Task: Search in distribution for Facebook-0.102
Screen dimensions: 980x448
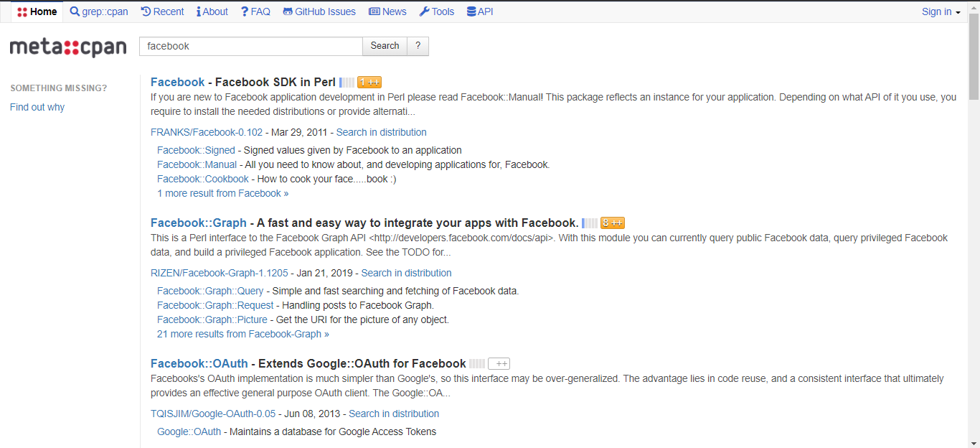Action: [381, 132]
